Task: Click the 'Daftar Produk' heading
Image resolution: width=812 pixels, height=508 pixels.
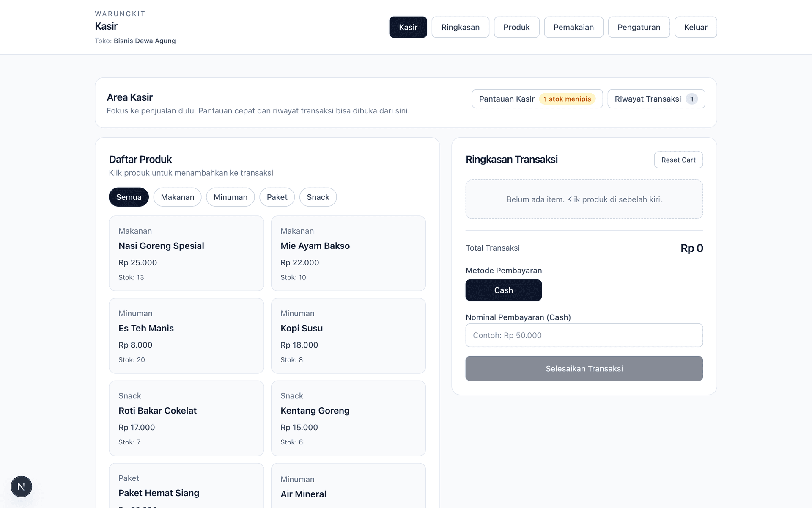Action: coord(140,160)
